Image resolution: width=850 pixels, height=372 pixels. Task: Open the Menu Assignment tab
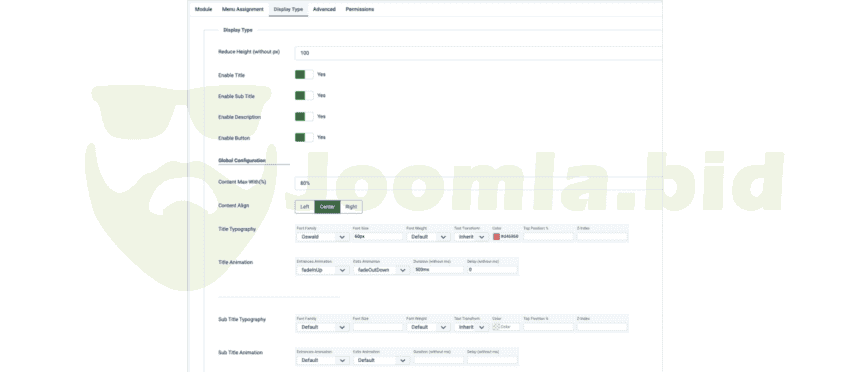[x=242, y=9]
